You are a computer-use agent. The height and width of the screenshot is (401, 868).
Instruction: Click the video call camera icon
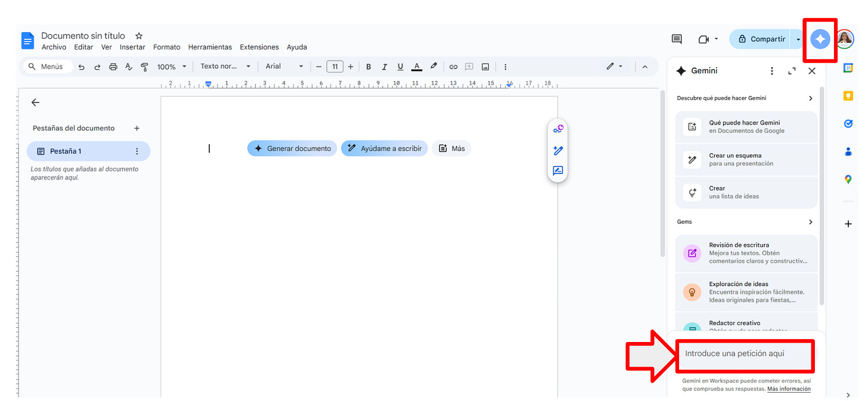tap(703, 39)
